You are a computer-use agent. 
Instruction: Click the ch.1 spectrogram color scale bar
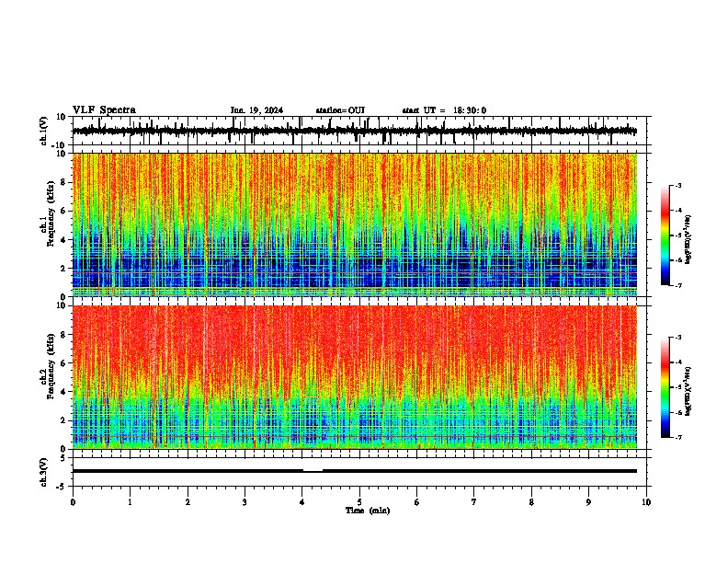pos(665,236)
